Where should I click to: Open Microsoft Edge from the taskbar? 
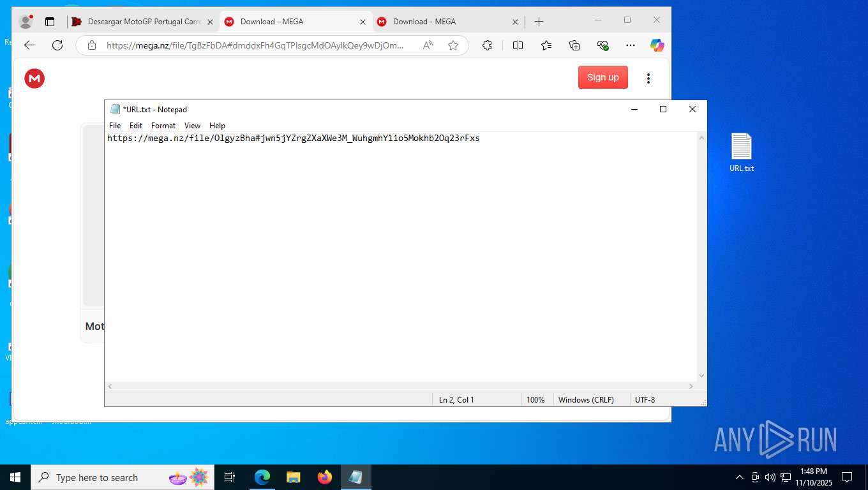[262, 477]
